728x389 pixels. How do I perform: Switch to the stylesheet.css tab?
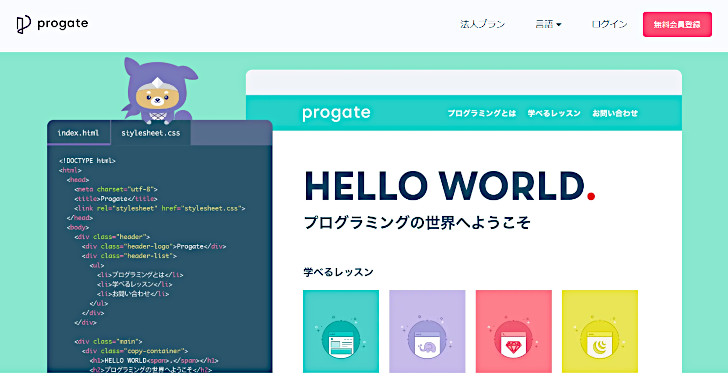150,133
